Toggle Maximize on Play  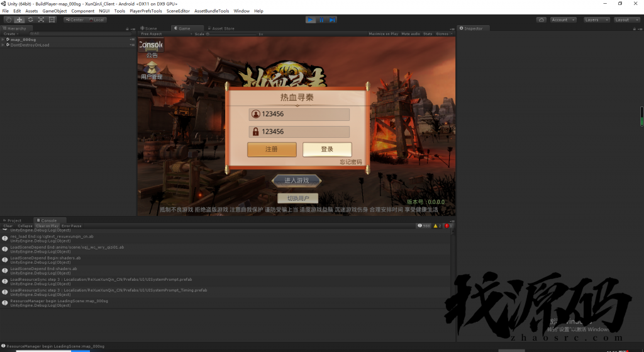click(383, 34)
